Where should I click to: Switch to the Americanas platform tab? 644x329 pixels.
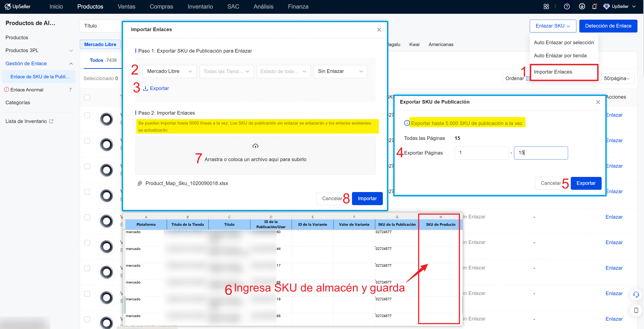coord(441,44)
